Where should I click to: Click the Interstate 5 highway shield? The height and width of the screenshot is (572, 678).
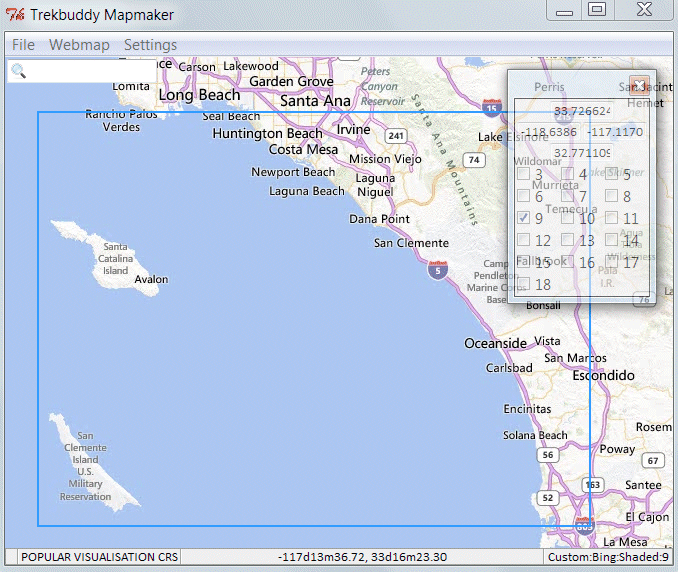click(436, 268)
